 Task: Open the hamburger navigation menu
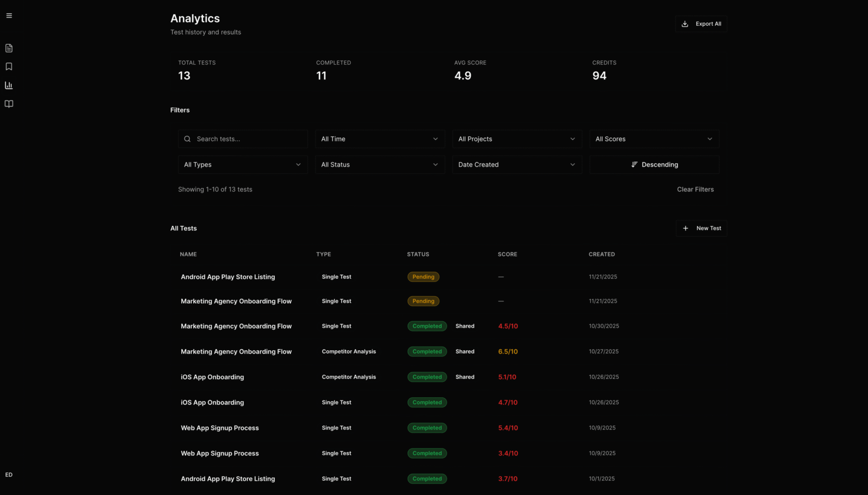(x=9, y=15)
